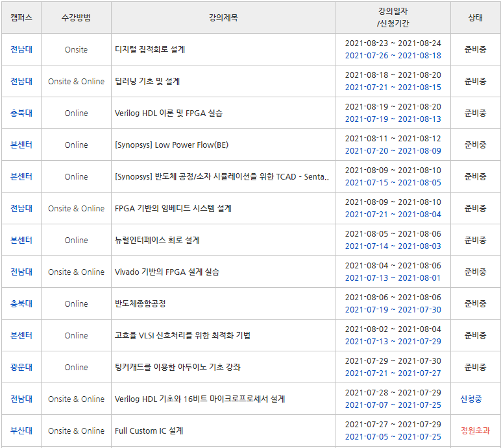Click application period 2021-07-21 ~ 2021-08-15
Screen dimensions: 501x448
(x=393, y=87)
